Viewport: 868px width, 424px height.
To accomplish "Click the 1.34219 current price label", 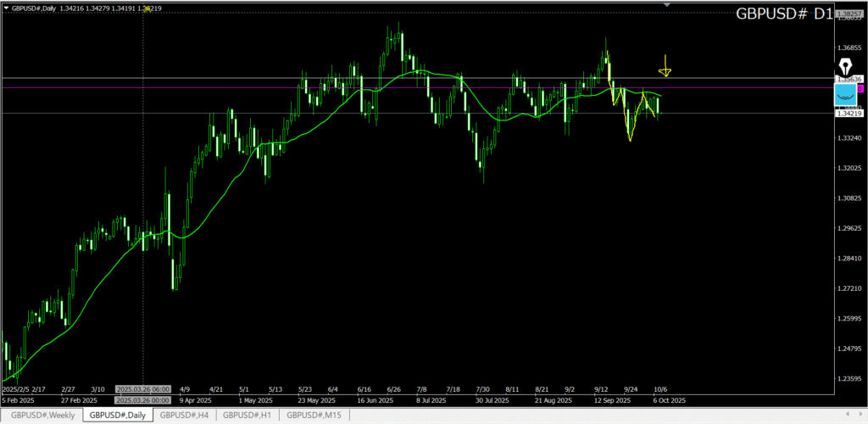I will click(849, 114).
